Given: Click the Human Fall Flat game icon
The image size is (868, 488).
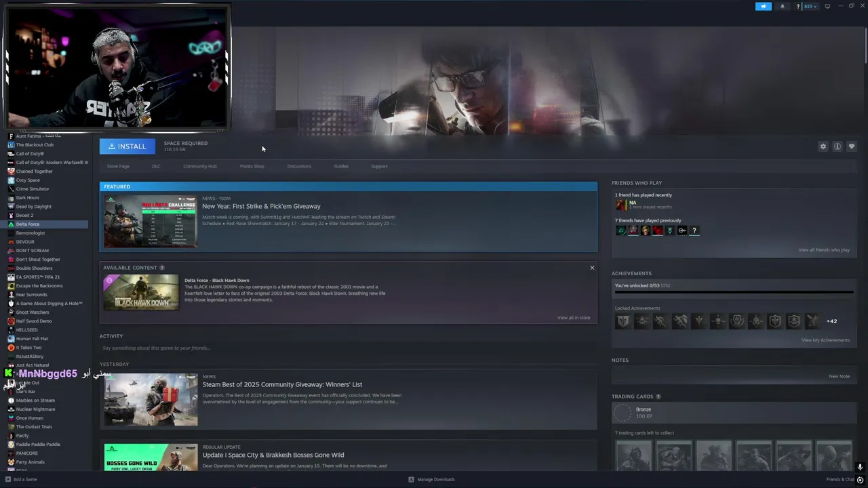Looking at the screenshot, I should tap(11, 339).
